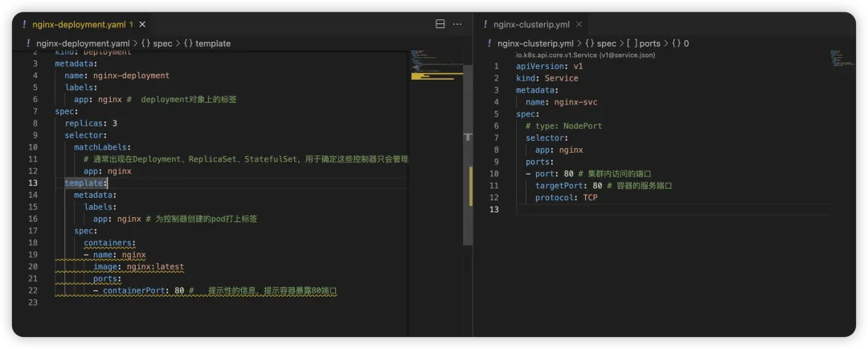Open the 0 breadcrumb segment after ports
Screen dimensions: 868x349
point(681,43)
